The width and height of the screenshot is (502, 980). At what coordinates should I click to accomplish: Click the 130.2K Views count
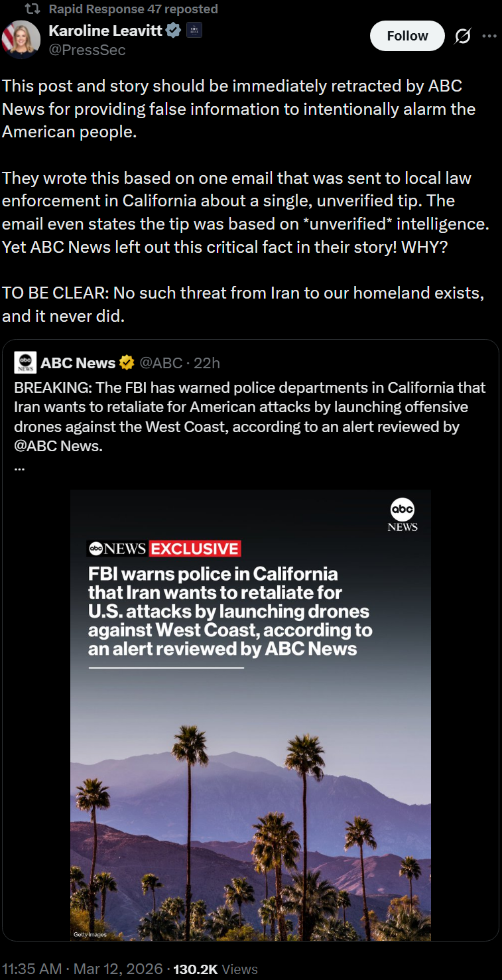[215, 969]
